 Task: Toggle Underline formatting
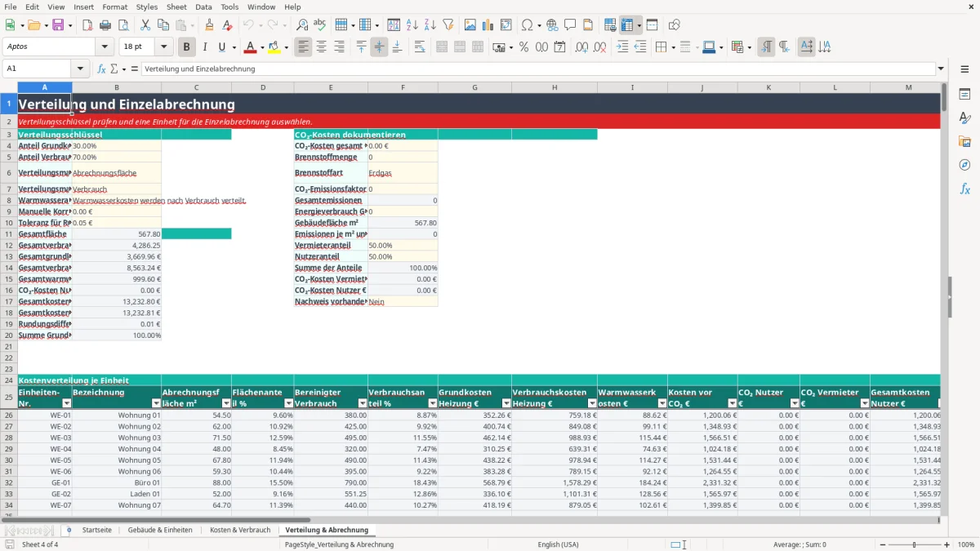click(x=222, y=47)
